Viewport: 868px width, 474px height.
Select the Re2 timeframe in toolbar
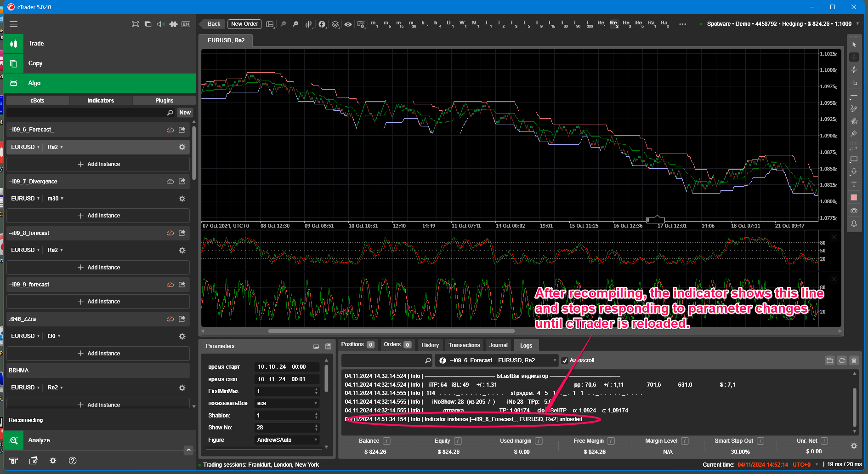[x=614, y=24]
